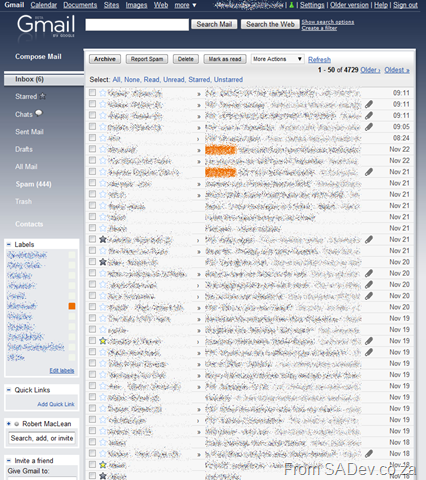Viewport: 426px width, 480px height.
Task: Click paperclip on yellow-starred Nov 19 message
Action: click(369, 341)
